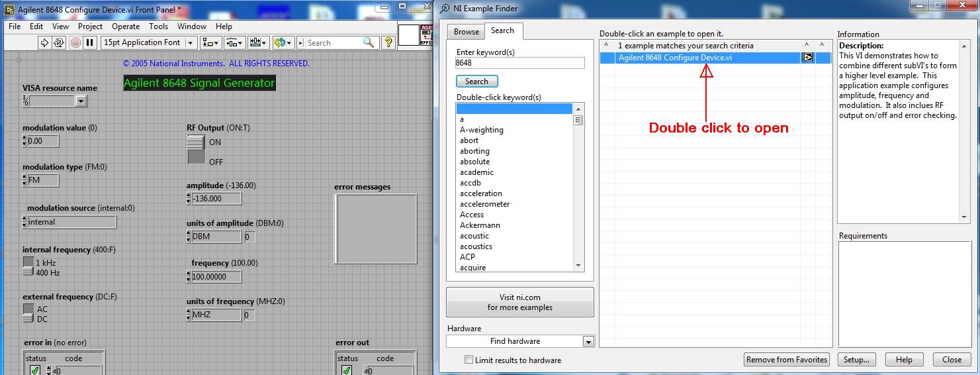Switch to the Browse tab

[467, 32]
